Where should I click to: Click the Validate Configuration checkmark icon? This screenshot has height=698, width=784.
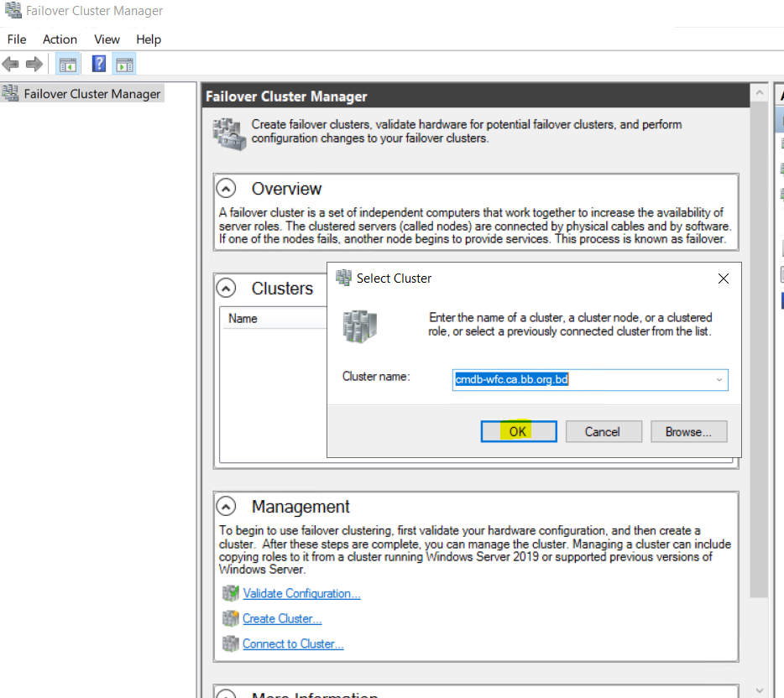231,593
